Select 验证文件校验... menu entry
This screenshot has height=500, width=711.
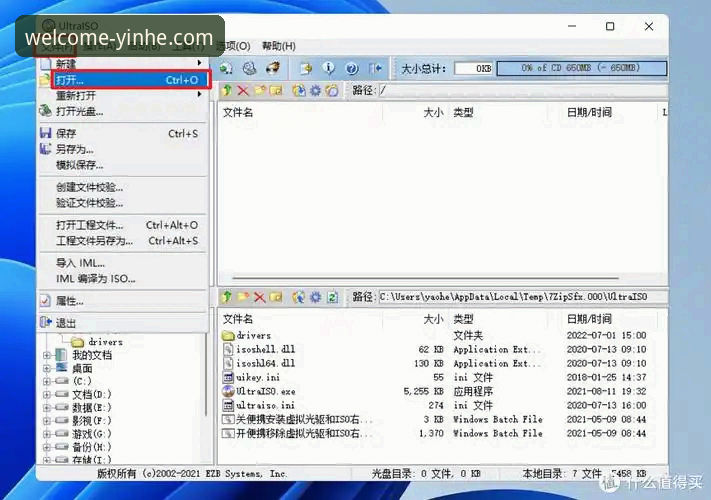pos(122,203)
